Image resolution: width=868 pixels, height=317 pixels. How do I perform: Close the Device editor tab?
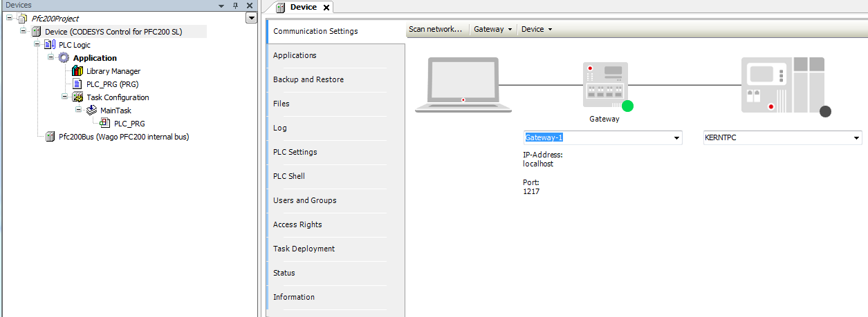[326, 8]
